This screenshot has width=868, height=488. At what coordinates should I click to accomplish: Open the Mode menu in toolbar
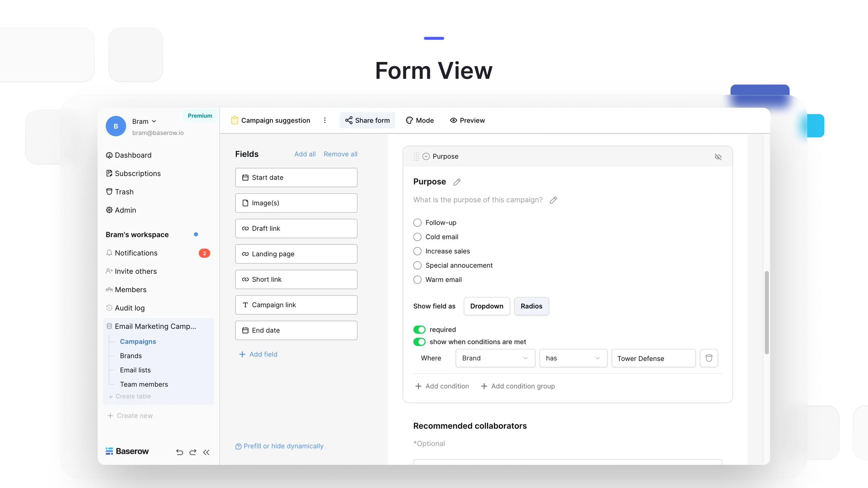420,120
